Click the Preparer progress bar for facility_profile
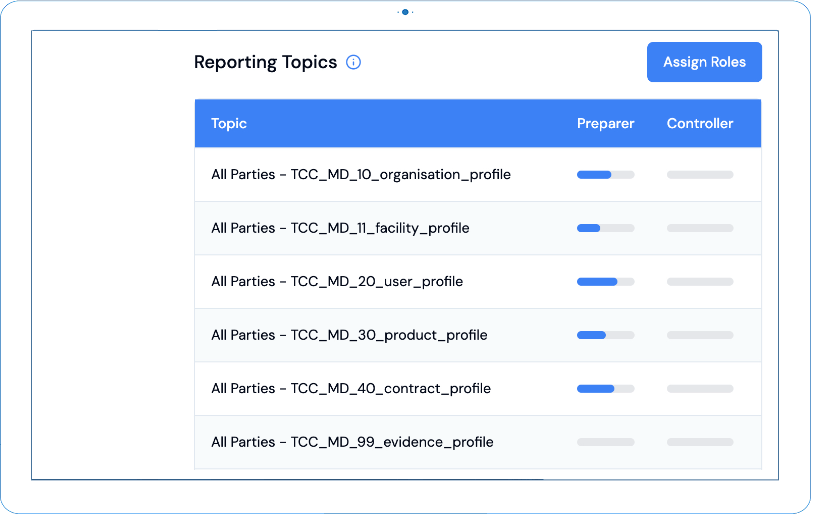 pos(605,228)
